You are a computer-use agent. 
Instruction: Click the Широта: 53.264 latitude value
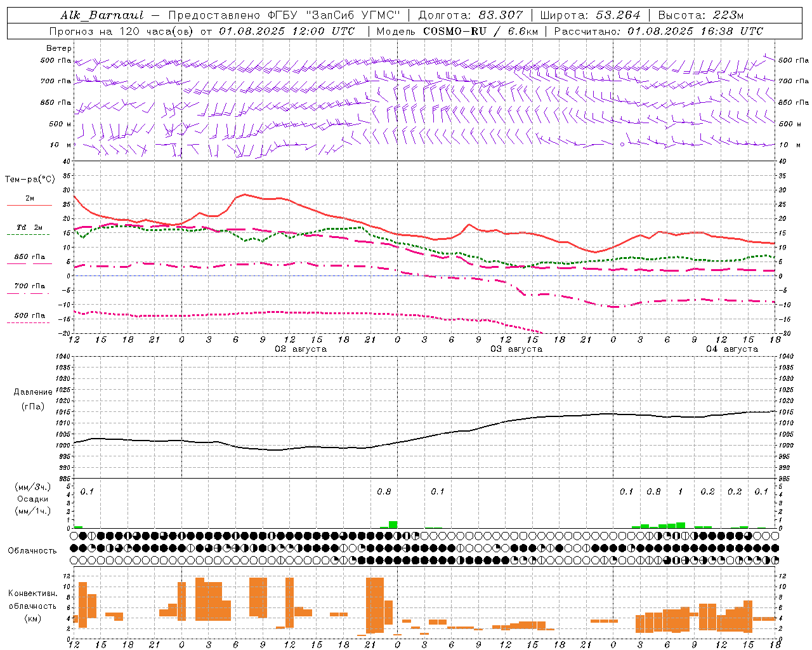[590, 15]
